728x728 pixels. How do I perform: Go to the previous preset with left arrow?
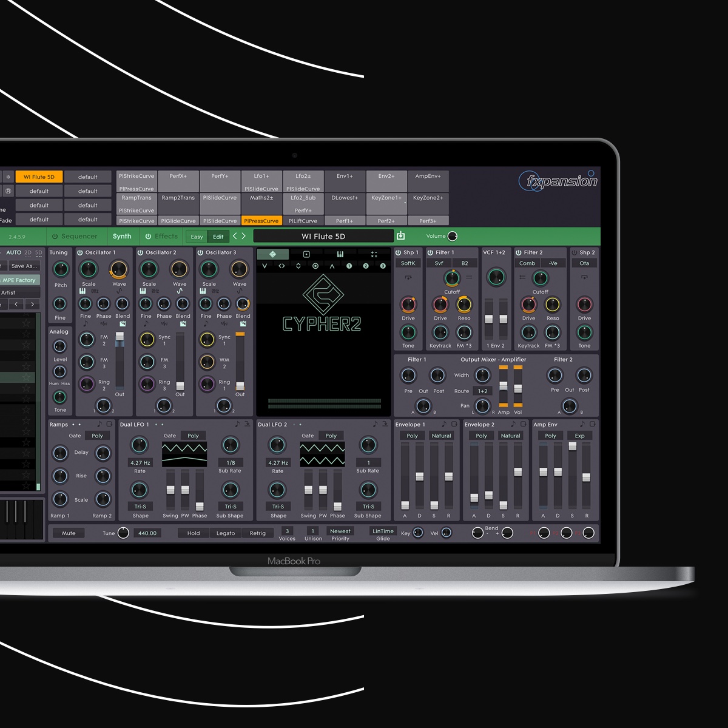tap(235, 236)
